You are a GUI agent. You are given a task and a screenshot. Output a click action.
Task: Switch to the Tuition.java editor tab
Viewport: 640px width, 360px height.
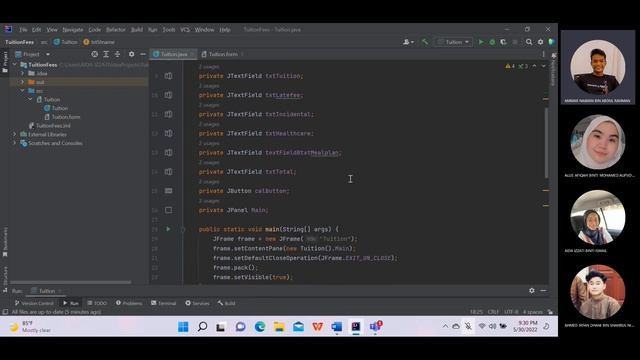[173, 54]
